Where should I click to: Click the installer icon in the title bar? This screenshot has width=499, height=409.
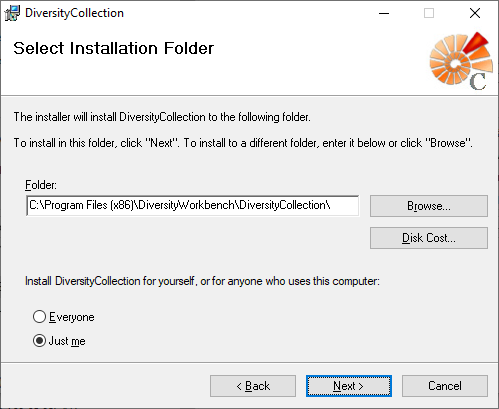pos(12,13)
